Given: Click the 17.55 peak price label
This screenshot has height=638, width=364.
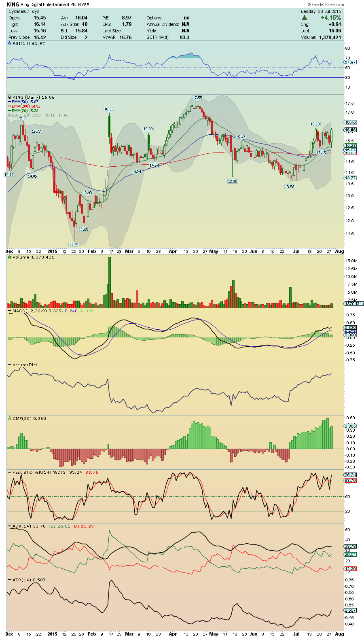Looking at the screenshot, I should coord(197,98).
